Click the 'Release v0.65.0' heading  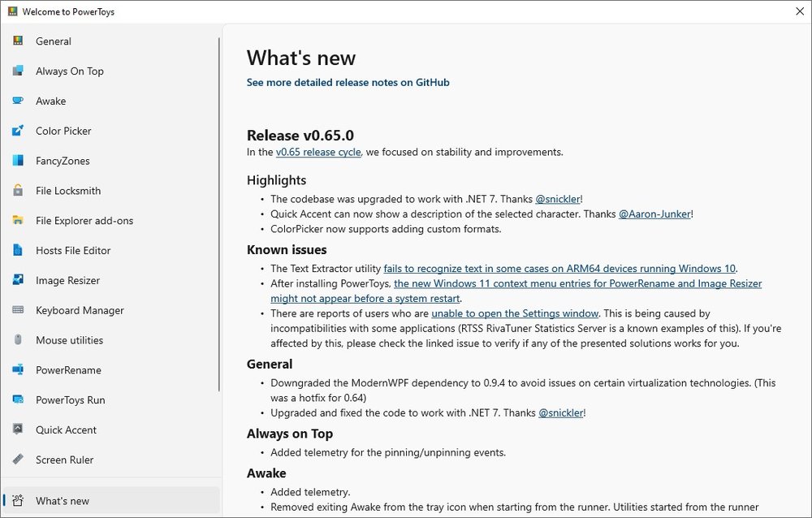point(300,136)
